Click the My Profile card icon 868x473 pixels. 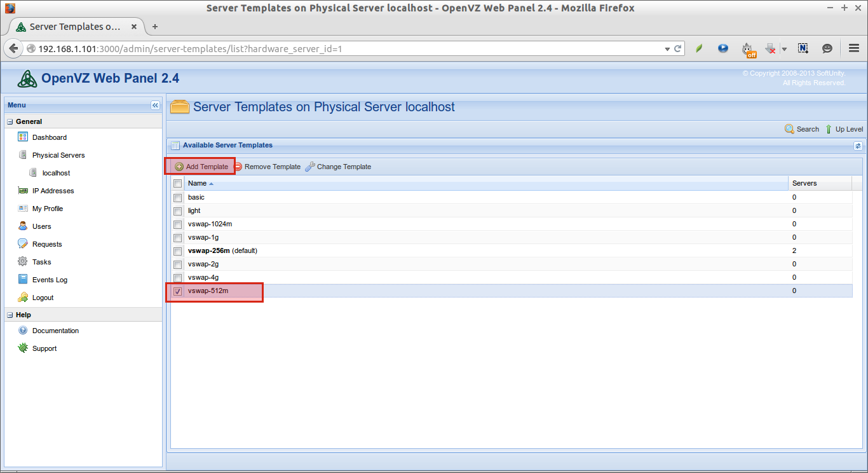pos(23,208)
